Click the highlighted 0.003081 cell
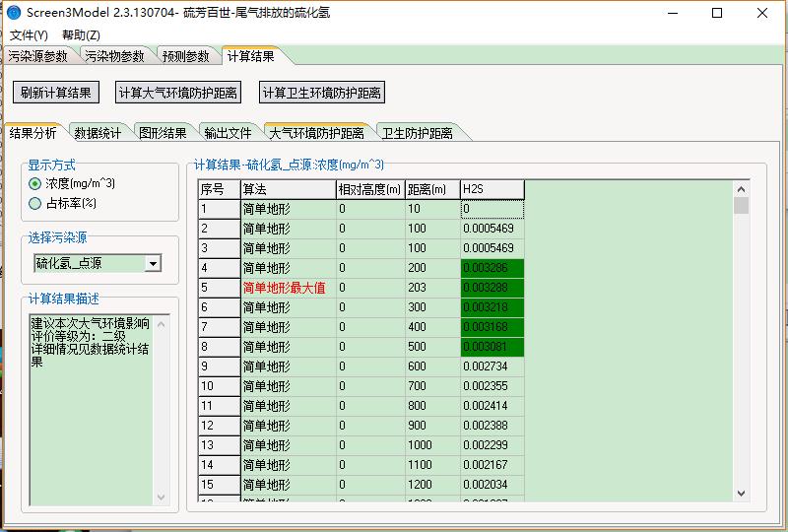The width and height of the screenshot is (788, 532). tap(492, 347)
